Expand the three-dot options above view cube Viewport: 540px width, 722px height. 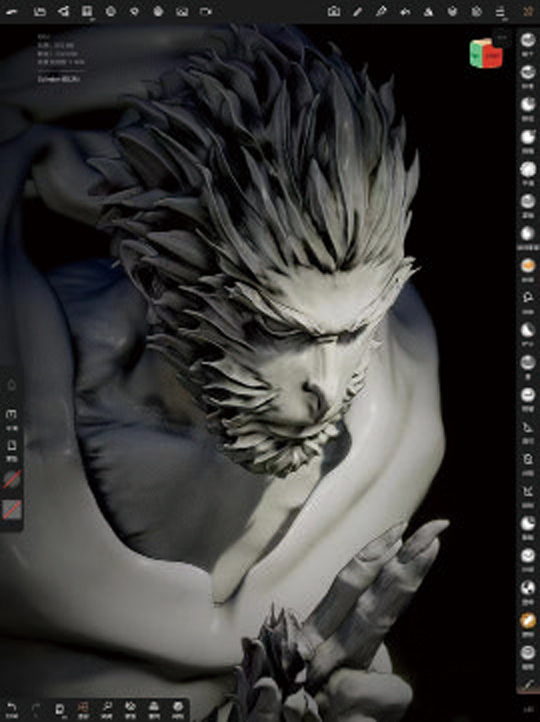[501, 37]
